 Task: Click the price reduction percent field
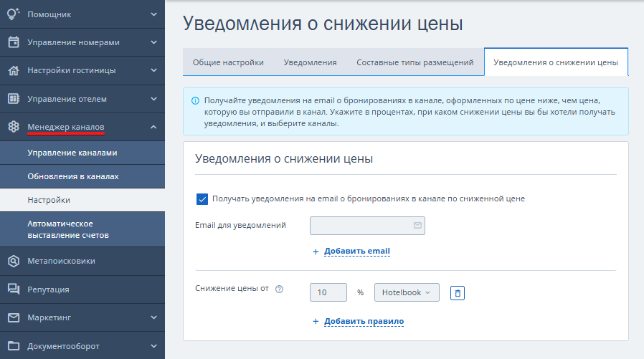(328, 292)
